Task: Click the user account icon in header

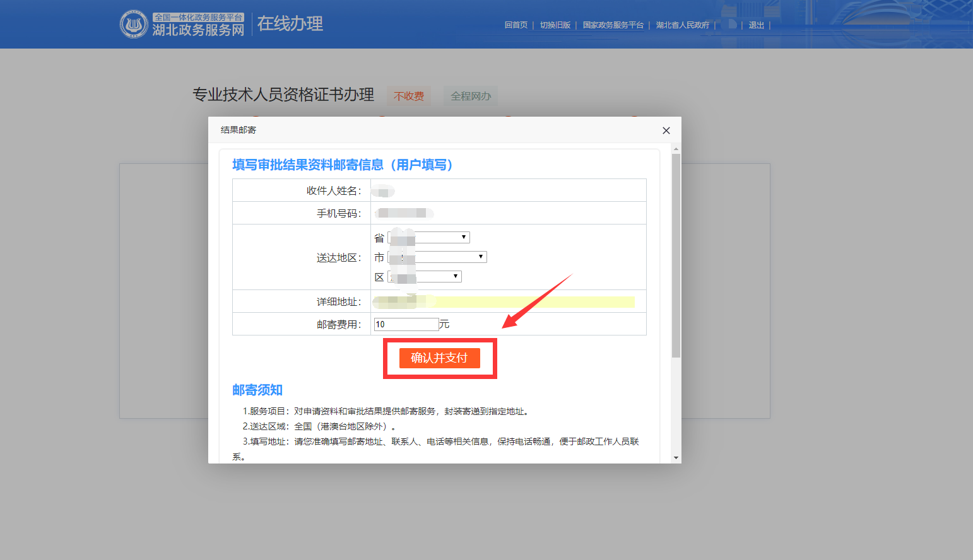Action: [x=731, y=25]
